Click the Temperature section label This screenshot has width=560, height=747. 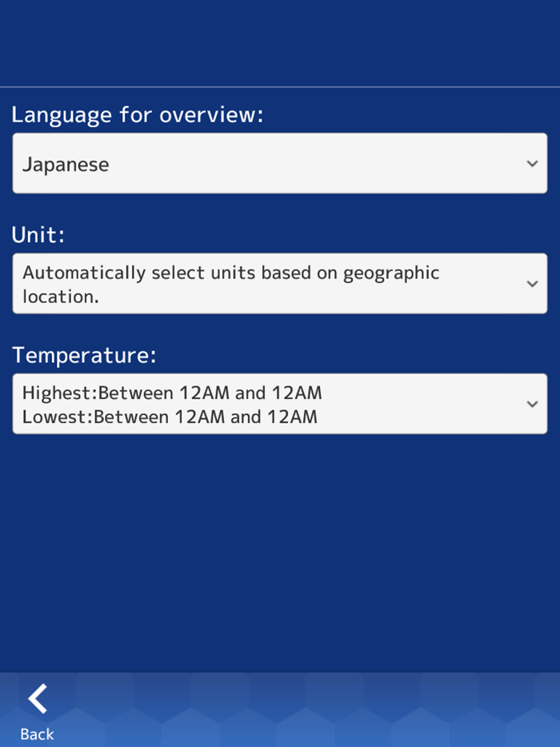[x=84, y=354]
